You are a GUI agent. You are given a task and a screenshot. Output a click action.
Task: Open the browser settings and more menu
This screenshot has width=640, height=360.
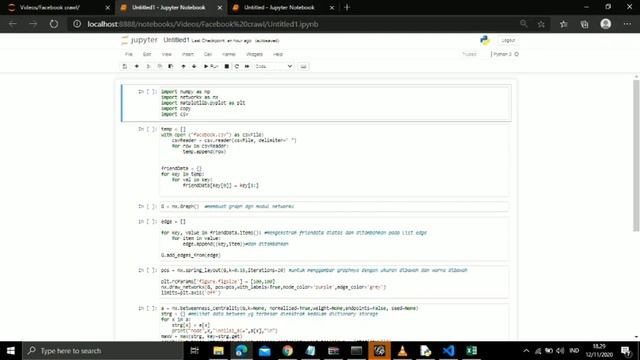(627, 24)
